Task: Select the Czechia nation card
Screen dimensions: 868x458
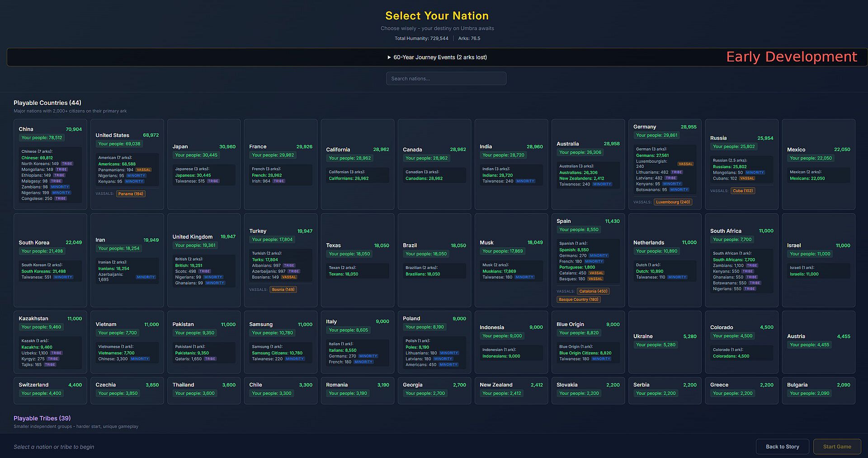Action: (127, 391)
